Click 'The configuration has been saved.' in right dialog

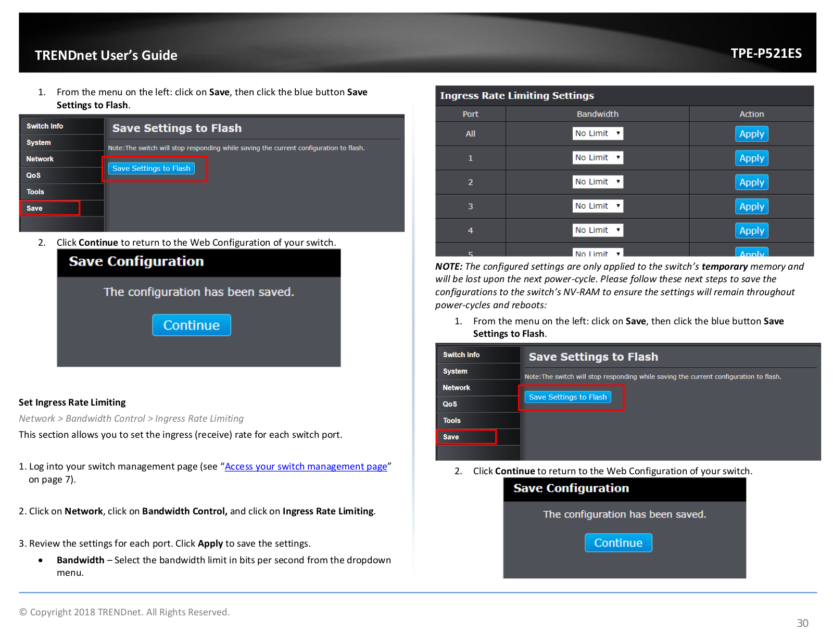point(625,514)
